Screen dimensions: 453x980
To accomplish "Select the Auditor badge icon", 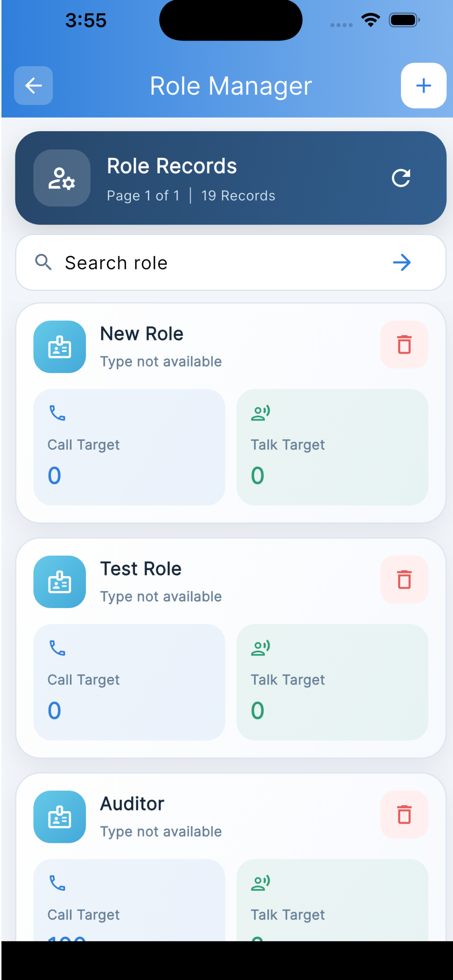I will coord(60,817).
